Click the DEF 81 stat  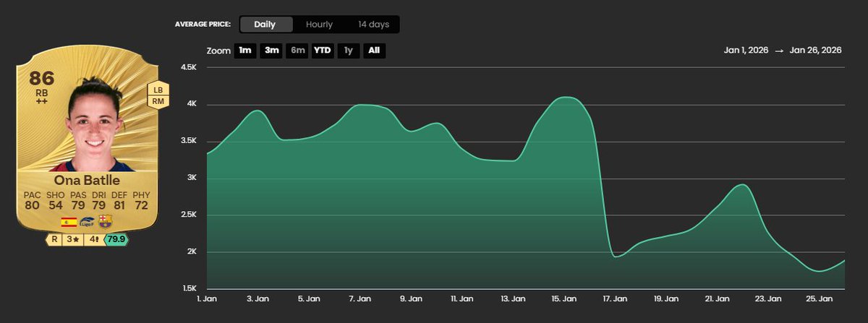(x=119, y=201)
